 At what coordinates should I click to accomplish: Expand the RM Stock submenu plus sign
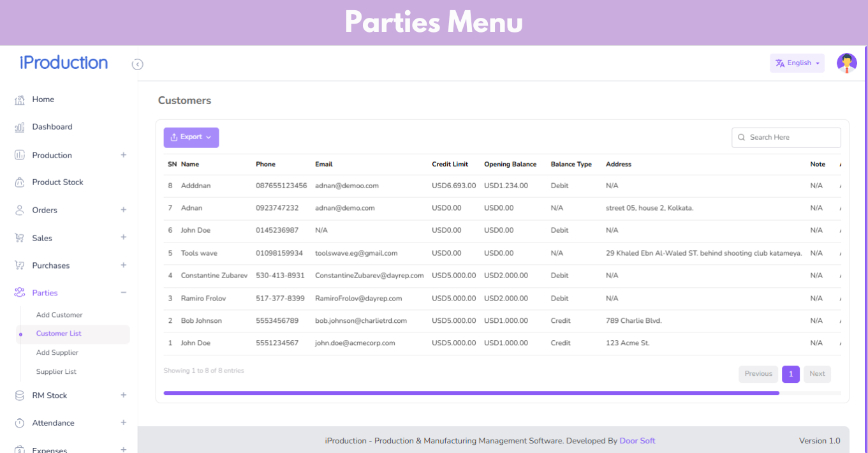(x=124, y=396)
